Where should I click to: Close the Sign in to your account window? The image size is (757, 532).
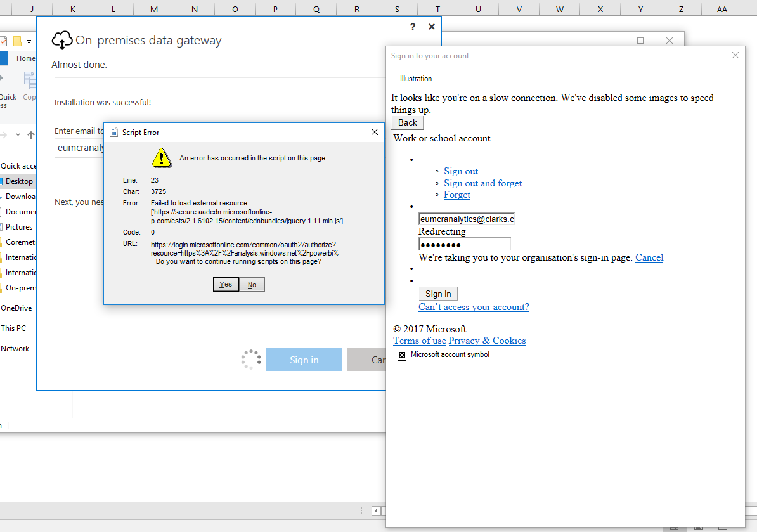pos(735,56)
